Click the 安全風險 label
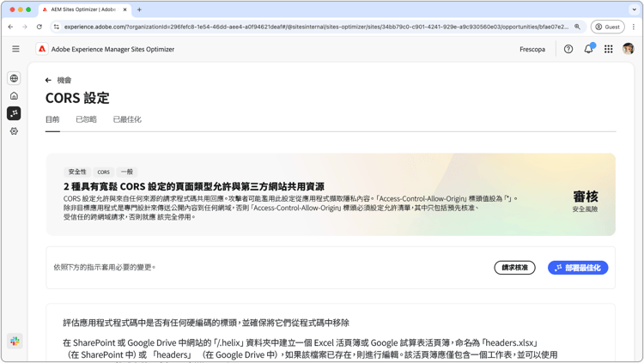The image size is (644, 363). (x=586, y=209)
